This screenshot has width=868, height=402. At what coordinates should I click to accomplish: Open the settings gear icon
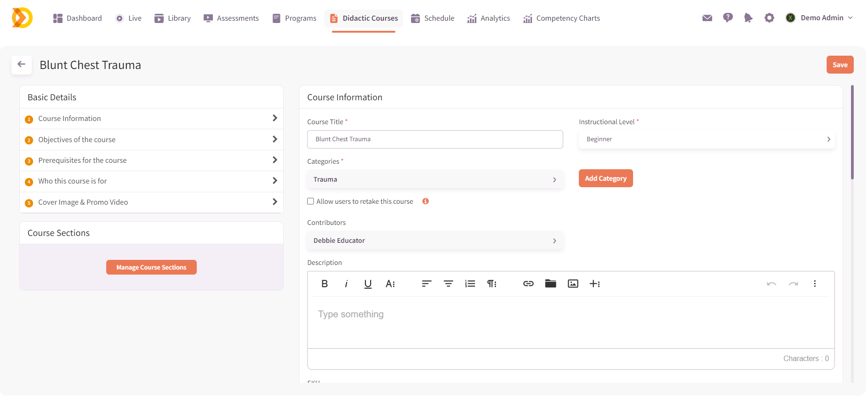click(769, 18)
